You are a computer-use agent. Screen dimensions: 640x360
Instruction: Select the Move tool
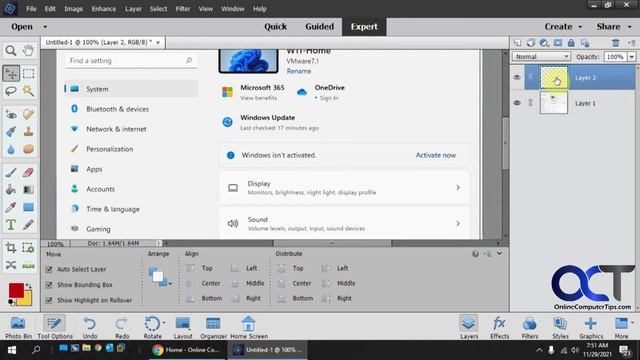[x=11, y=73]
